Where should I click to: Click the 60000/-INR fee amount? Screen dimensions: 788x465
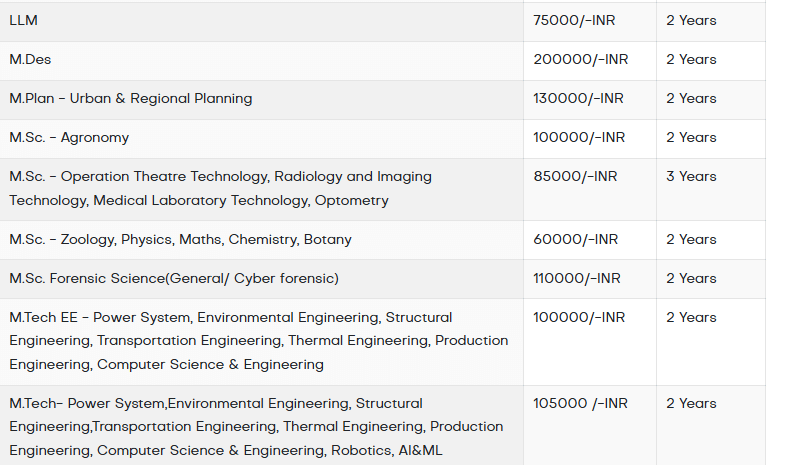(x=575, y=239)
